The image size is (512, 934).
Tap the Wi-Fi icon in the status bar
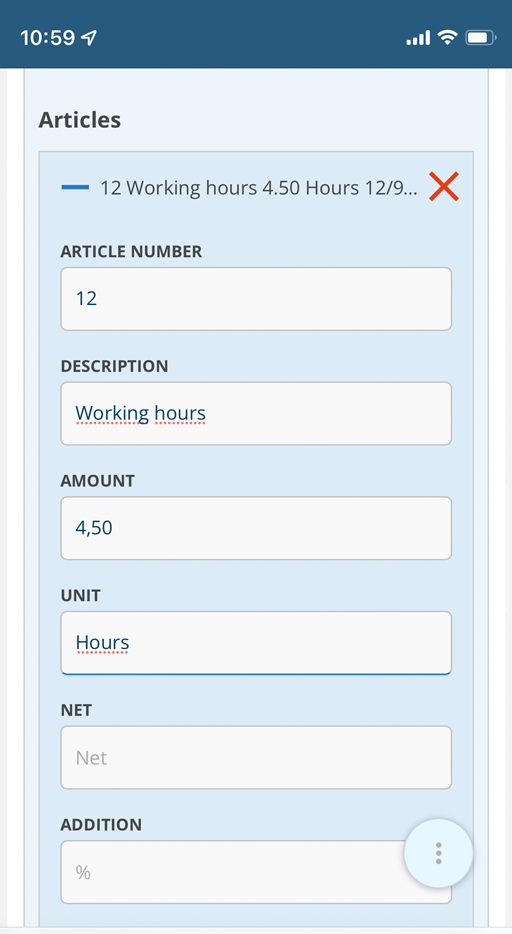point(447,38)
